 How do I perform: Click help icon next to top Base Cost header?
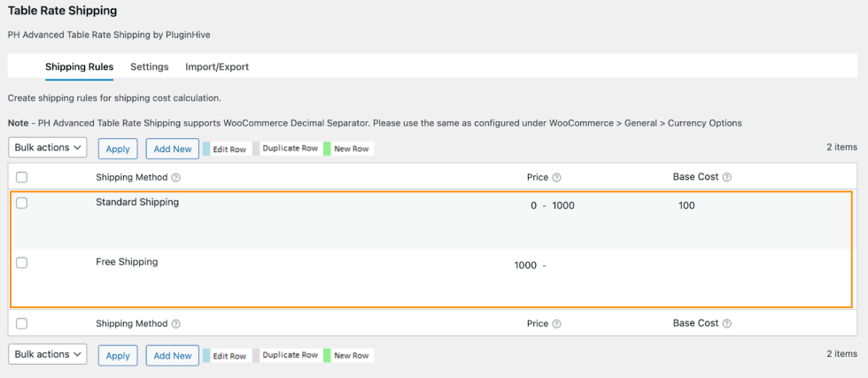(x=726, y=178)
